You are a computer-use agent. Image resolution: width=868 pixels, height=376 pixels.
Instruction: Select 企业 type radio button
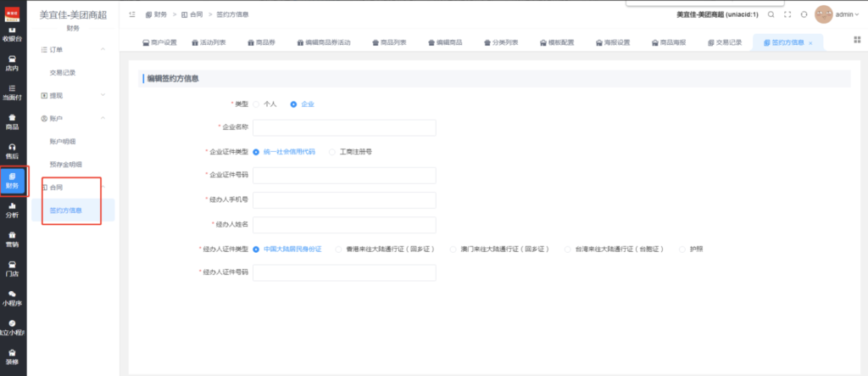[293, 104]
